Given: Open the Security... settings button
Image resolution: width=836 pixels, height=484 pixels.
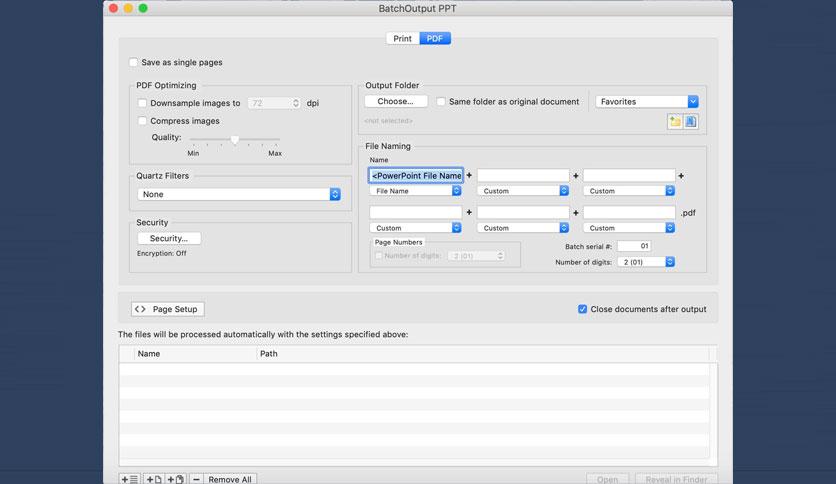Looking at the screenshot, I should click(x=168, y=238).
